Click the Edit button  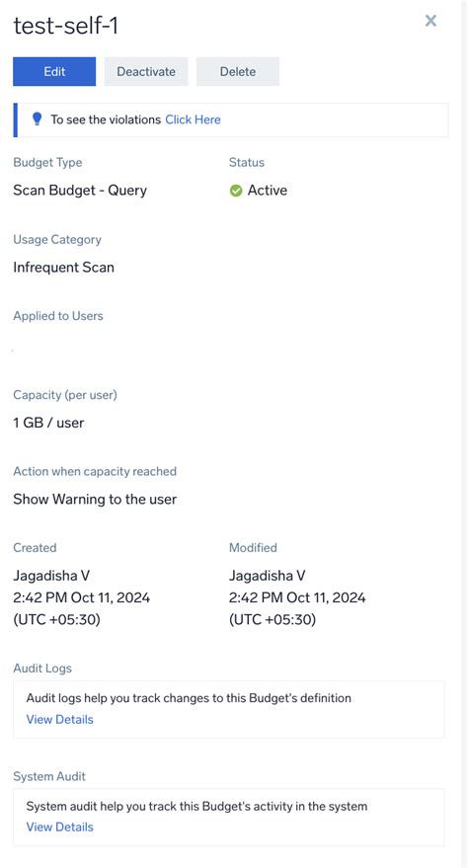[54, 71]
